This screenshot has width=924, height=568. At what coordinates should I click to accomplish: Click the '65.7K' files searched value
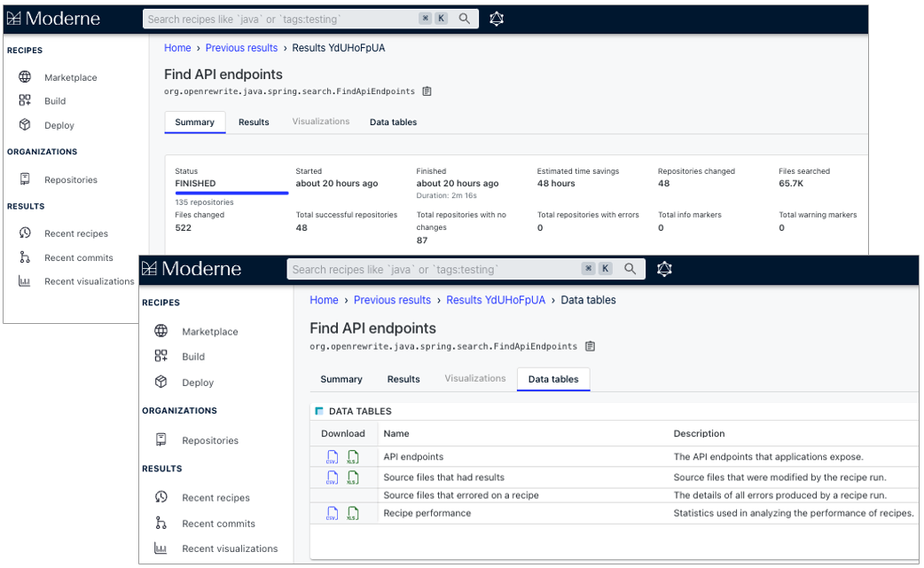pos(791,184)
